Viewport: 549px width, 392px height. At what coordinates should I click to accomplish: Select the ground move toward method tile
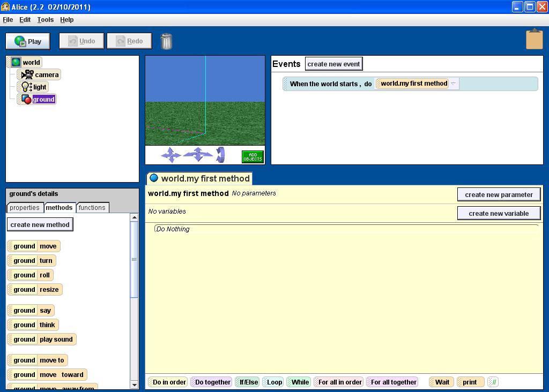click(x=47, y=374)
